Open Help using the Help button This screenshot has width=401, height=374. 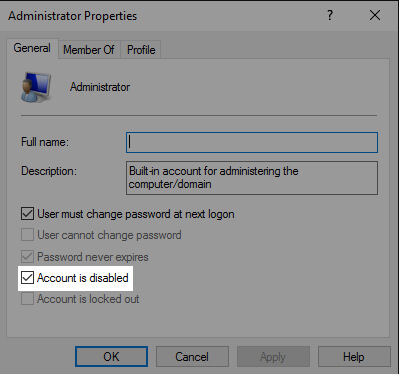coord(354,357)
